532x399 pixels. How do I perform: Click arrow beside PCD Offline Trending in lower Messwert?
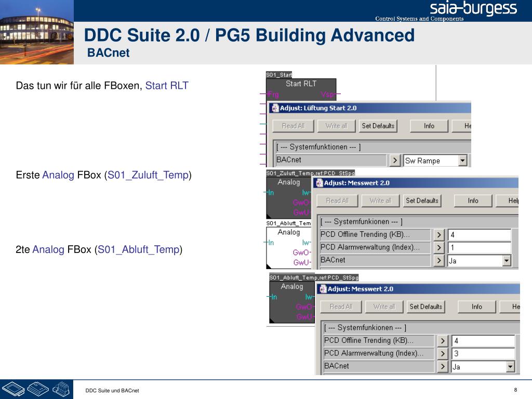coord(443,341)
